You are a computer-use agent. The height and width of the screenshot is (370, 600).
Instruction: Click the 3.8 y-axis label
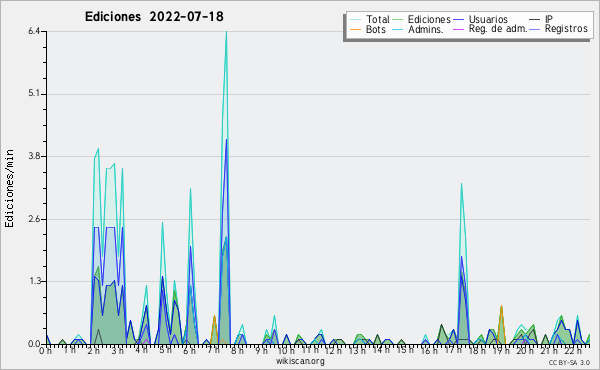point(34,156)
